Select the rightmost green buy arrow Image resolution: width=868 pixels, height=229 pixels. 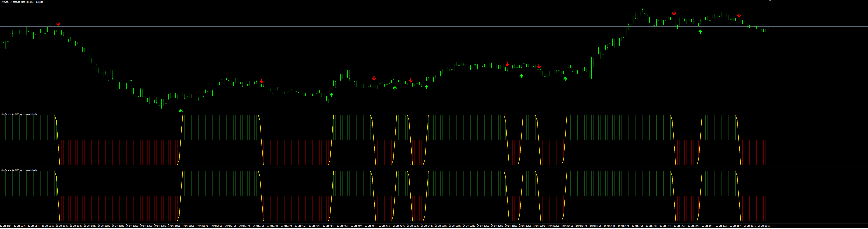[x=700, y=32]
